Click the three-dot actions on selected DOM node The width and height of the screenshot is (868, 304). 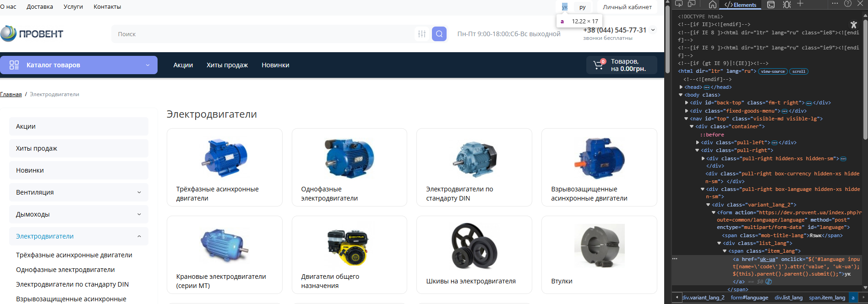pyautogui.click(x=675, y=259)
